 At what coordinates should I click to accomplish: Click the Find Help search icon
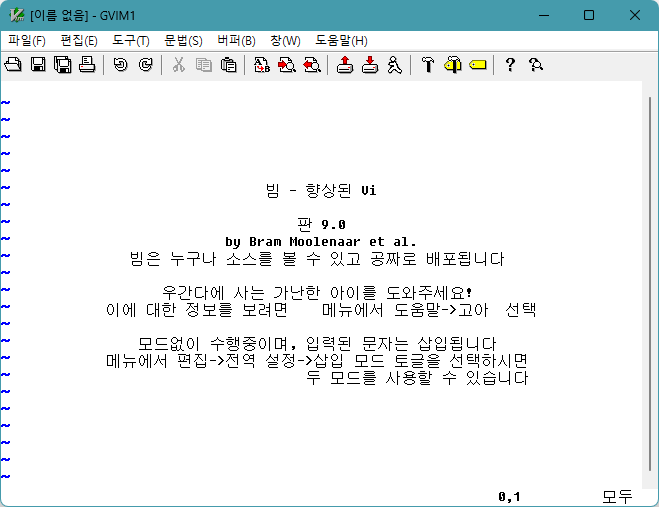[535, 65]
